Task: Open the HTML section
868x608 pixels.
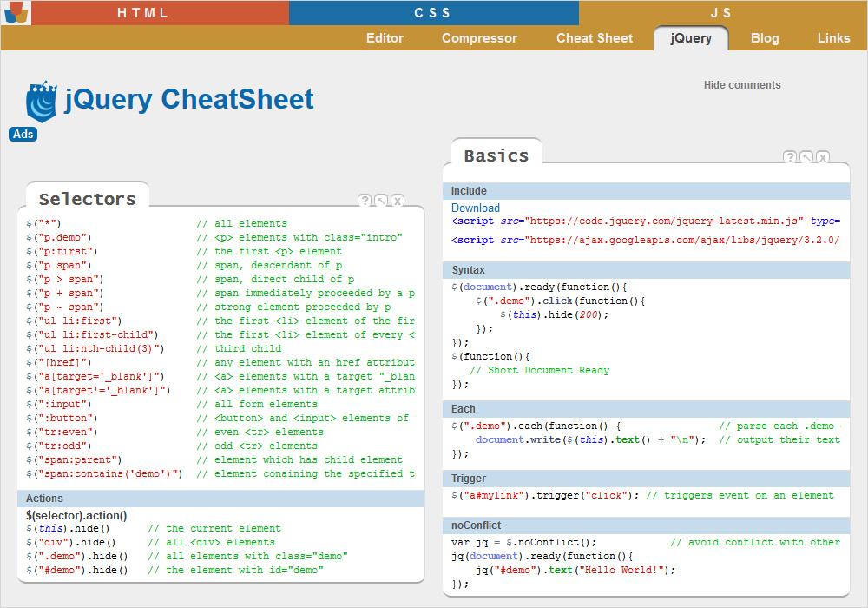Action: point(160,13)
